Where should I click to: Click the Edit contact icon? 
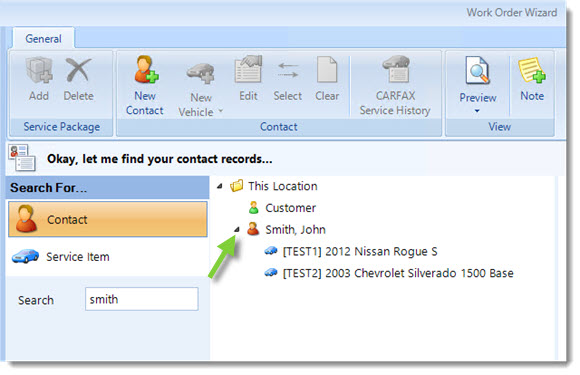click(x=248, y=69)
